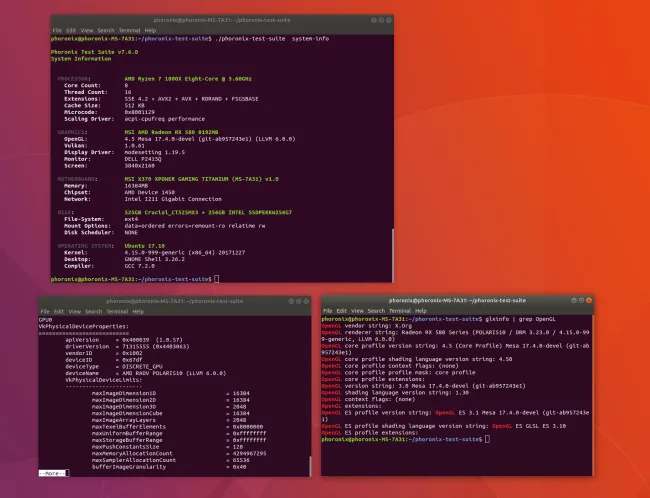Open File menu in top system-info terminal

(57, 30)
